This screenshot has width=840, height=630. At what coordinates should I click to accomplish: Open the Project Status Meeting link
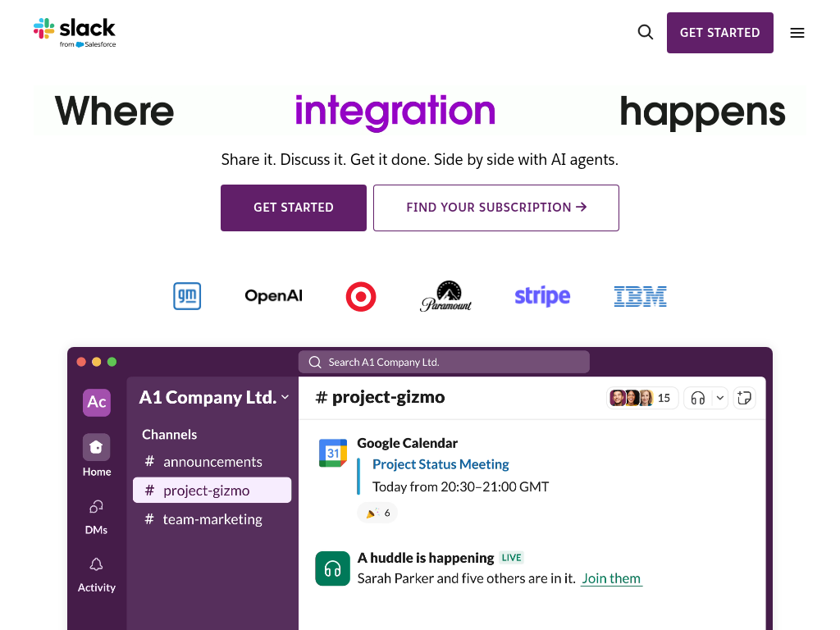(441, 464)
